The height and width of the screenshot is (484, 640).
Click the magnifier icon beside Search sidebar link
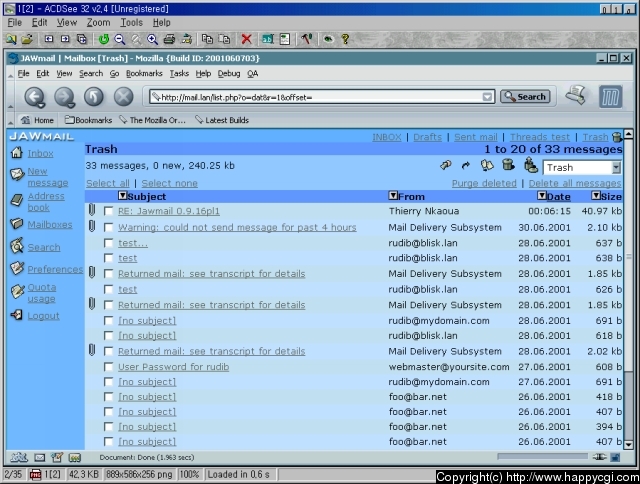[17, 246]
